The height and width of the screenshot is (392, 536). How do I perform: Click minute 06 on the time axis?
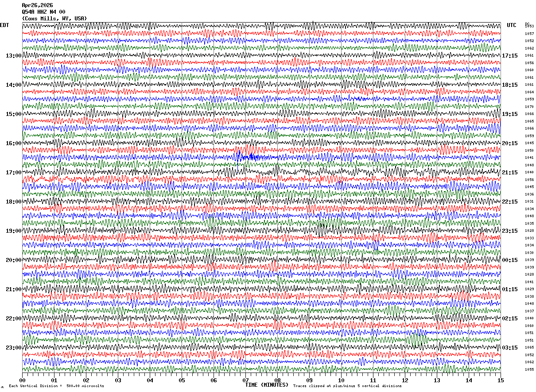214,380
